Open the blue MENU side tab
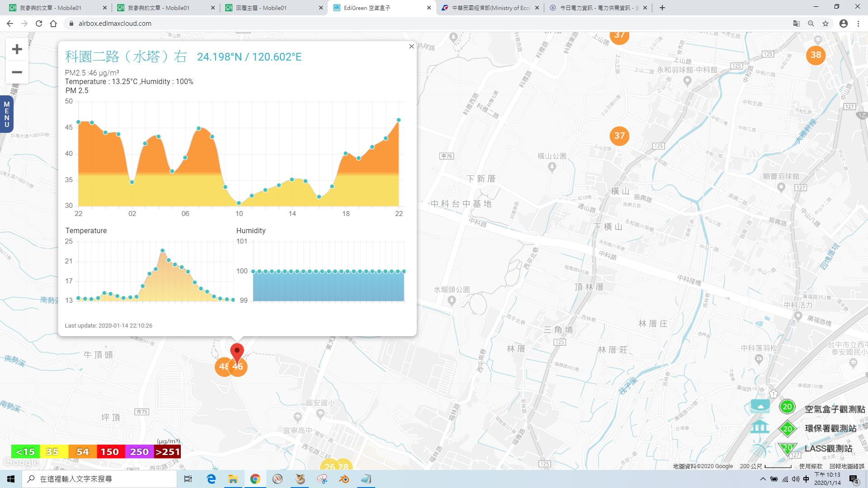 click(6, 114)
